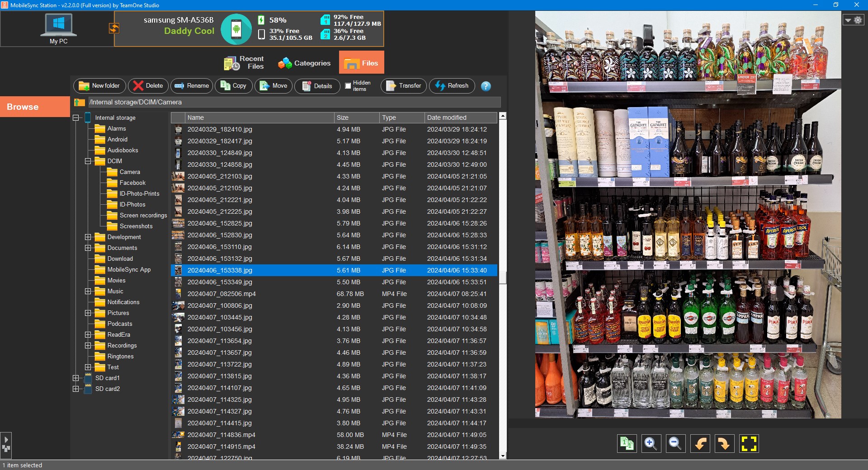Rotate the preview image left
The image size is (868, 470).
click(x=700, y=444)
